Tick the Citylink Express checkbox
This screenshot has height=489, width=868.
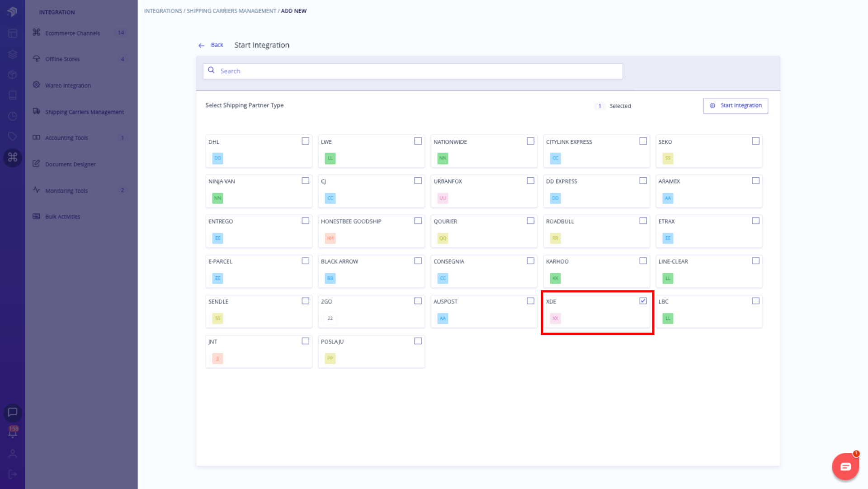tap(643, 141)
